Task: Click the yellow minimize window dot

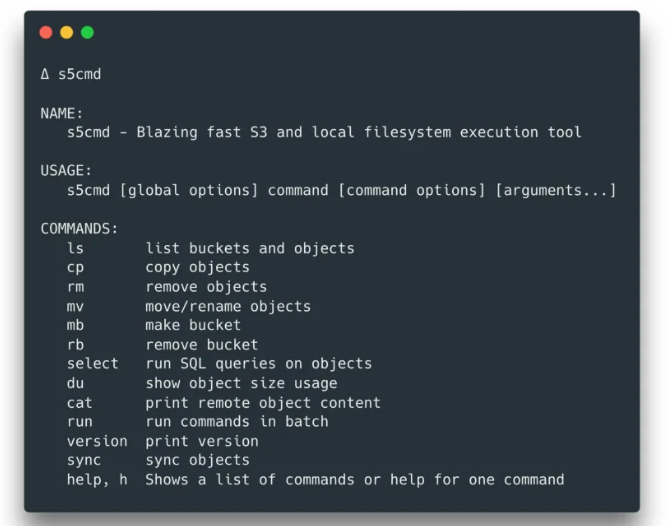Action: pyautogui.click(x=66, y=33)
